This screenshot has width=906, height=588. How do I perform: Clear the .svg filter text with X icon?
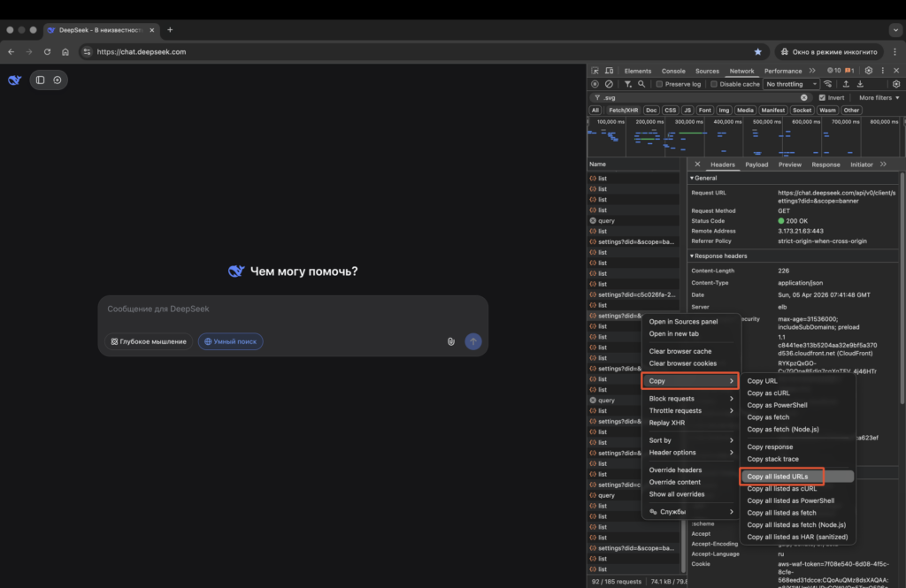coord(803,97)
